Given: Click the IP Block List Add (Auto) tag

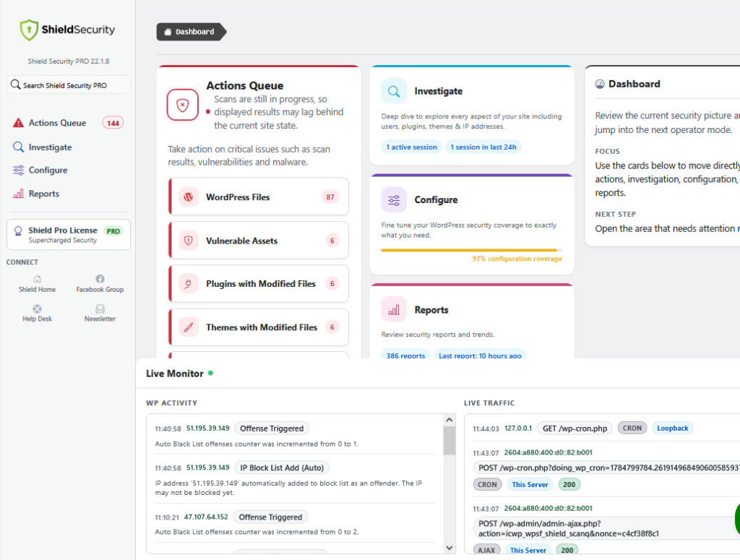Looking at the screenshot, I should click(282, 468).
